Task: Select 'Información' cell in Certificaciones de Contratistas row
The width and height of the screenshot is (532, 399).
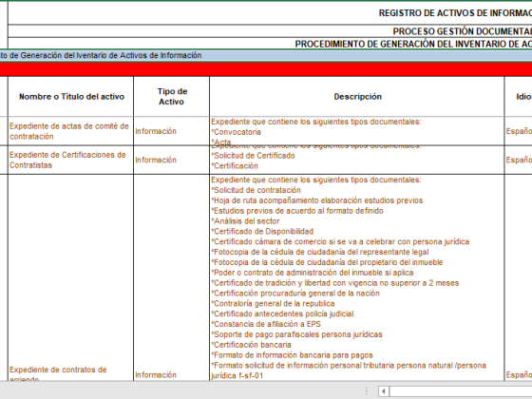Action: click(x=171, y=161)
